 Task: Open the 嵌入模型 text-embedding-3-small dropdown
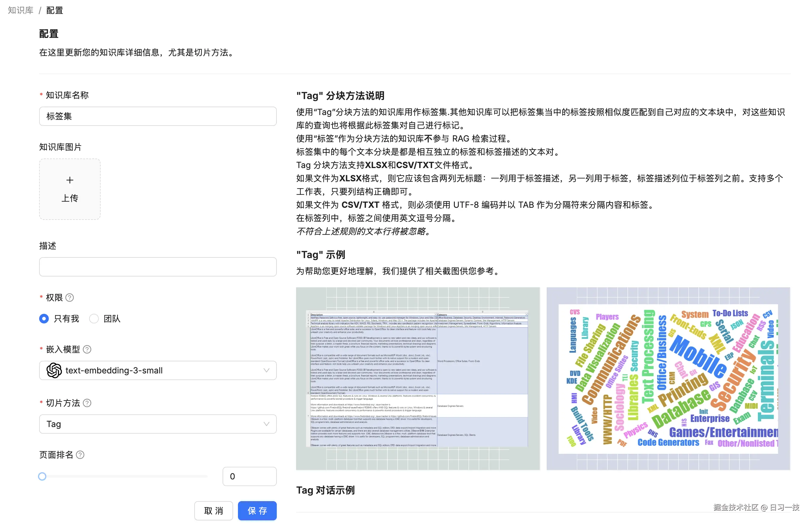[x=158, y=370]
